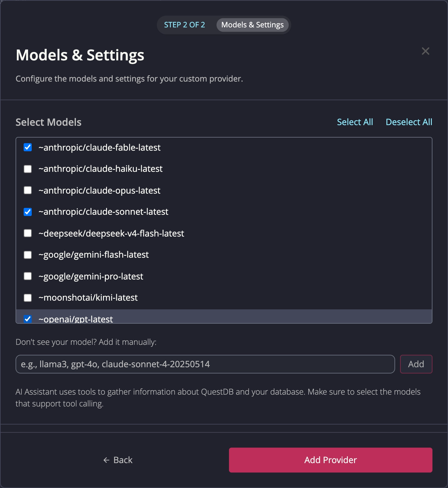Click the ~anthropic/claude-fable-latest label

click(x=100, y=147)
